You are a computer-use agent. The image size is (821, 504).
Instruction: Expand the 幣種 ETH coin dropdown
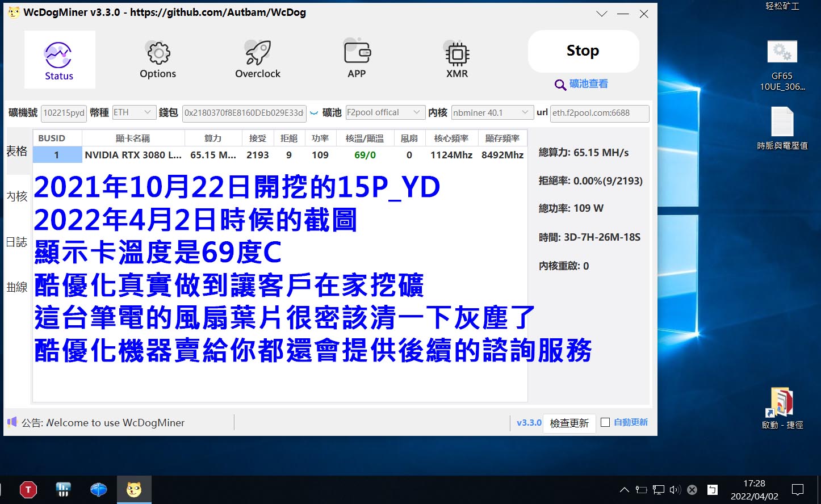click(134, 112)
